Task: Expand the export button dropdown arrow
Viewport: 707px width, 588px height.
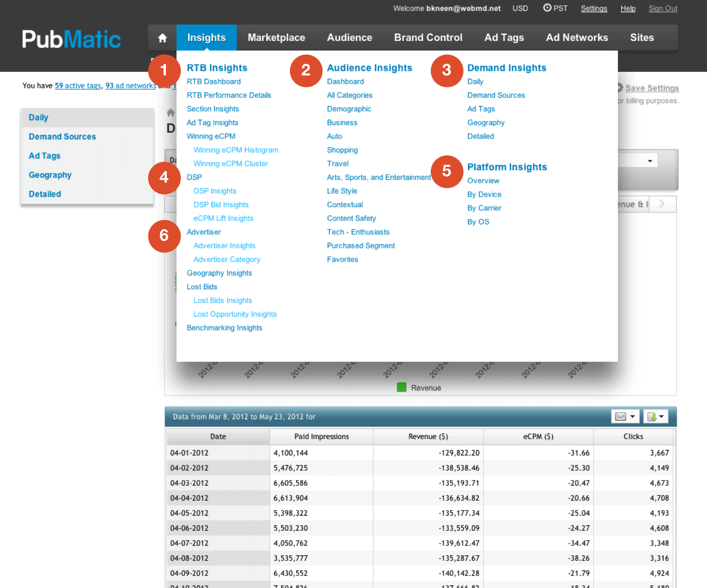Action: [662, 417]
